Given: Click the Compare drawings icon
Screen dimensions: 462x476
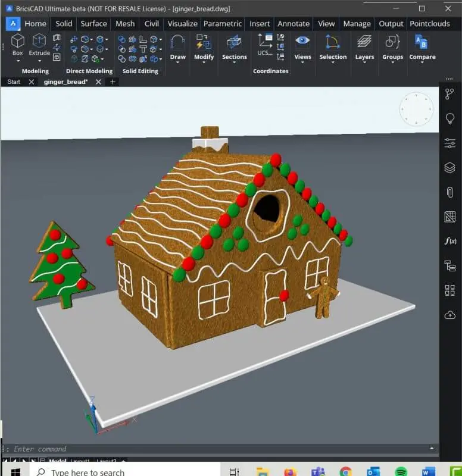Looking at the screenshot, I should pyautogui.click(x=422, y=42).
